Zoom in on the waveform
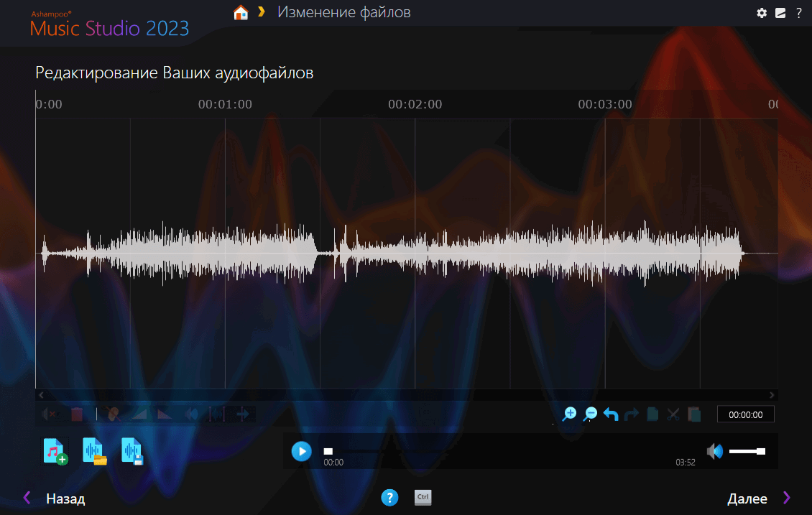812x515 pixels. [569, 414]
